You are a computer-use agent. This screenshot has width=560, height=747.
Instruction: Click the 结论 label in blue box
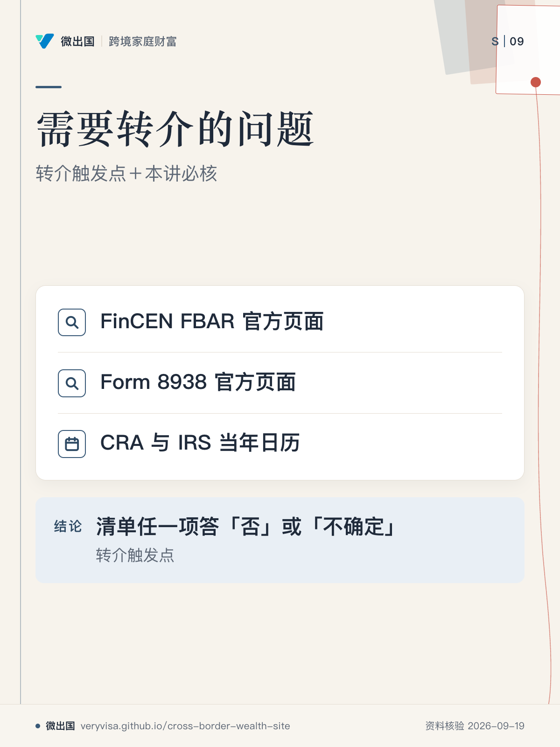click(68, 527)
